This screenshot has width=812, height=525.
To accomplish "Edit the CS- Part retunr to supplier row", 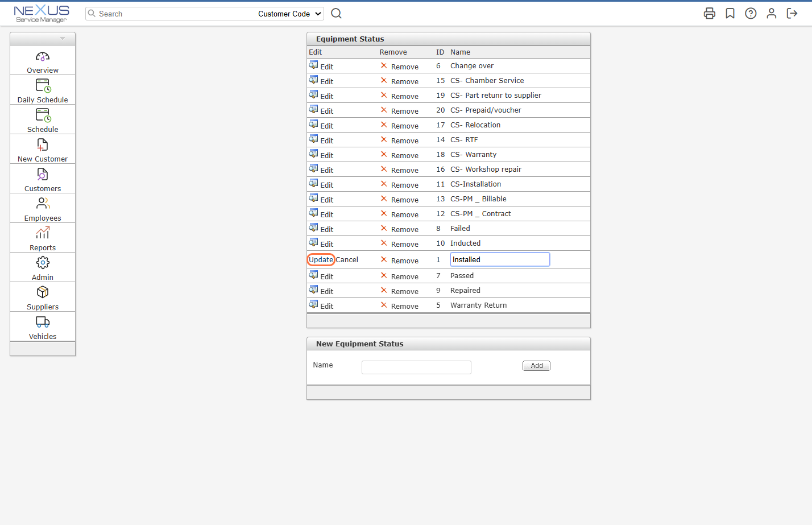I will 321,96.
